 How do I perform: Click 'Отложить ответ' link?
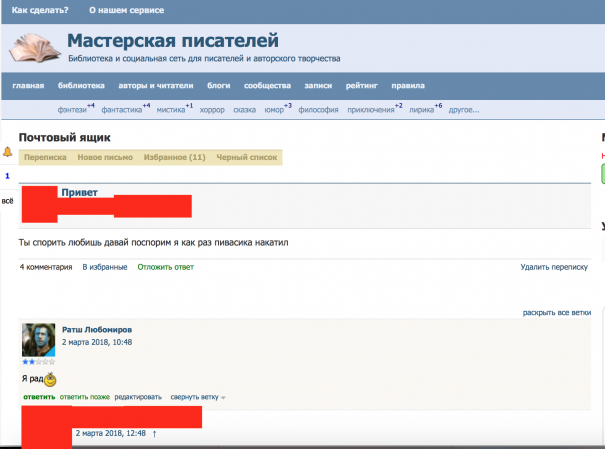click(x=165, y=267)
